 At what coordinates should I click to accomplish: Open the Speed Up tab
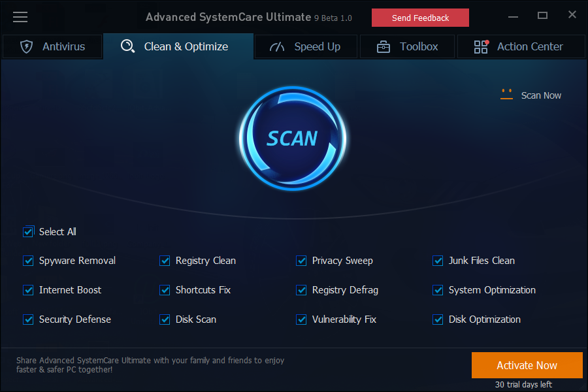coord(306,47)
